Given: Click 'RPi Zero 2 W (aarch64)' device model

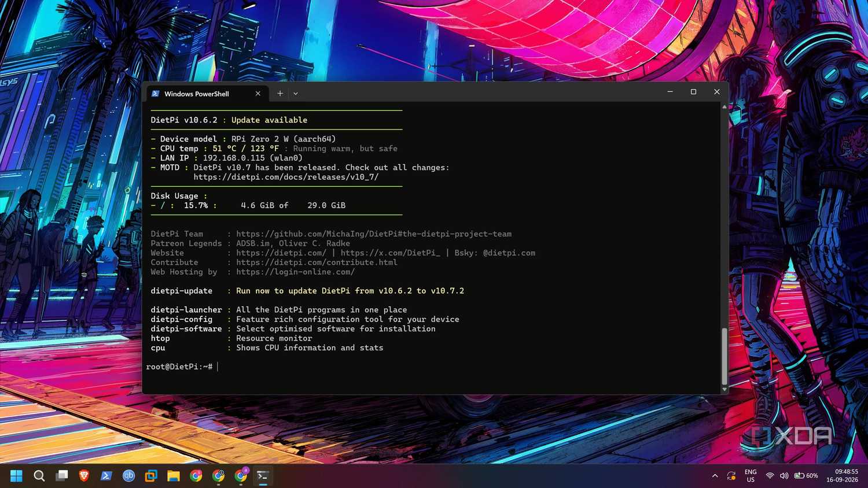Looking at the screenshot, I should [284, 139].
